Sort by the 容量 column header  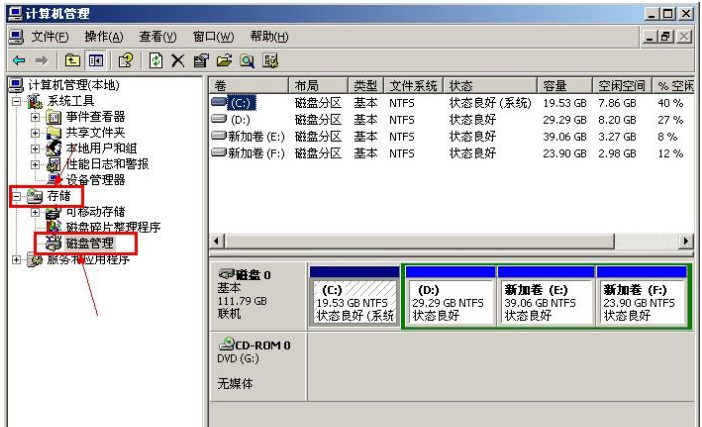click(x=554, y=85)
